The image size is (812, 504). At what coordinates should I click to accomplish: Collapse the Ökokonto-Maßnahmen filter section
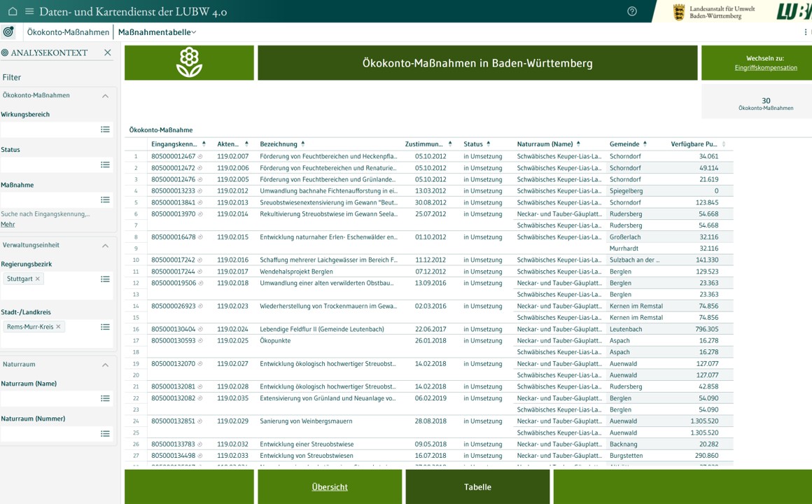[105, 96]
